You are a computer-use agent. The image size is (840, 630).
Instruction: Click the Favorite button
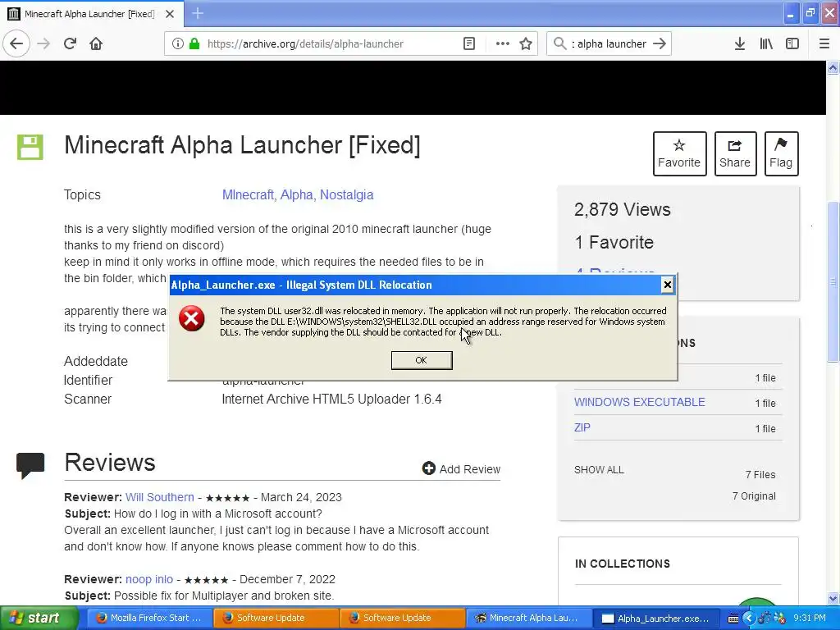pos(679,153)
